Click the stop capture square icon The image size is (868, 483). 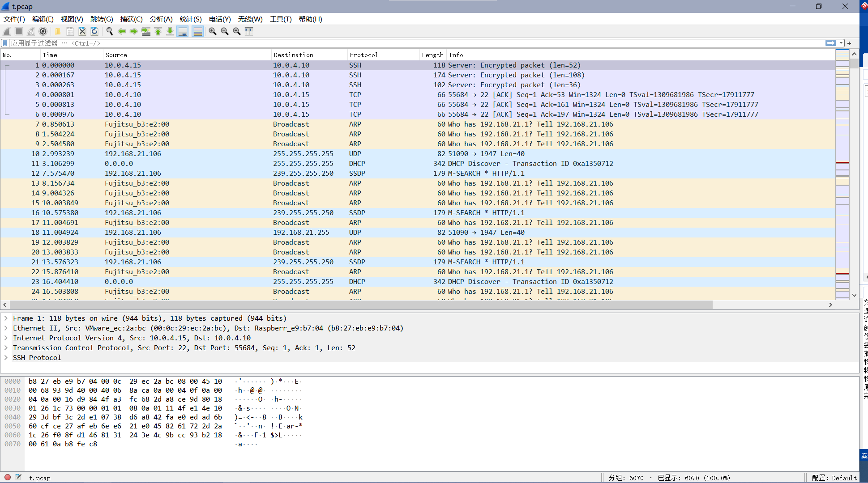click(x=19, y=31)
